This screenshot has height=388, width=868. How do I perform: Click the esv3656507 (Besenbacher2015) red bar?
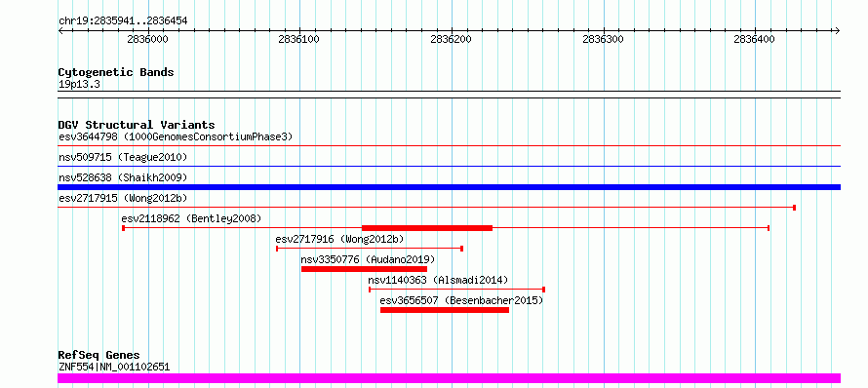coord(445,310)
